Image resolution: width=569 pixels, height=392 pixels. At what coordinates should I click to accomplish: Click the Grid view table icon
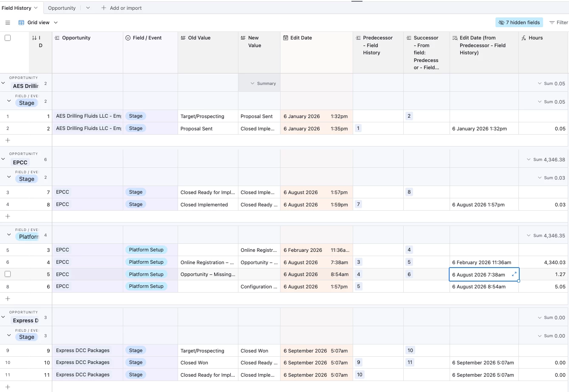click(x=21, y=23)
